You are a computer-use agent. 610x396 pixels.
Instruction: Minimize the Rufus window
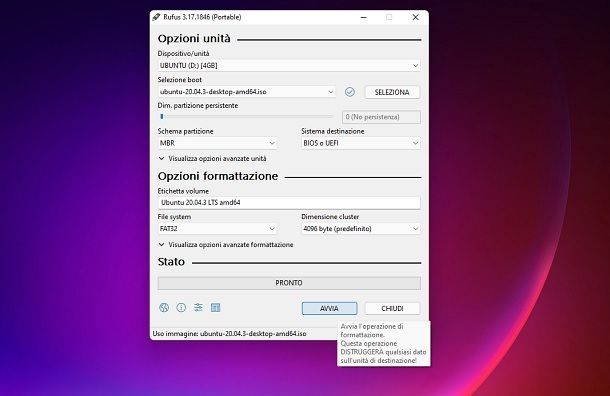364,17
